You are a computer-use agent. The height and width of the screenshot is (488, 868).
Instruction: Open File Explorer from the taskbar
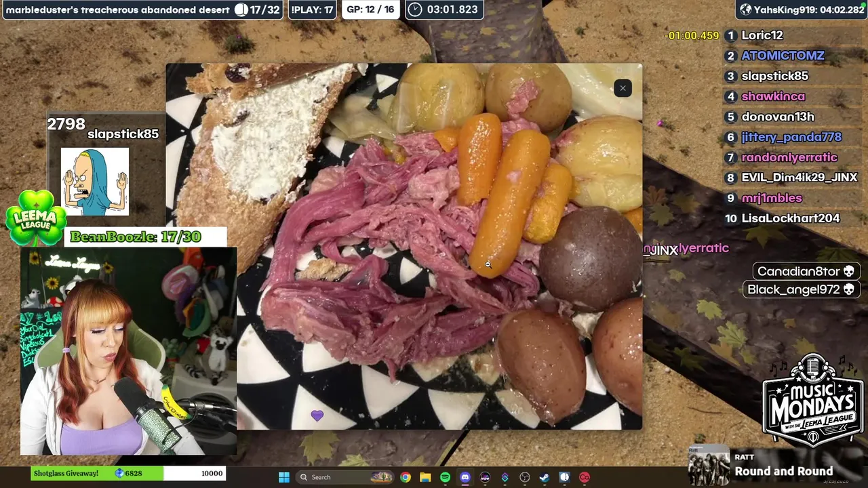tap(425, 477)
